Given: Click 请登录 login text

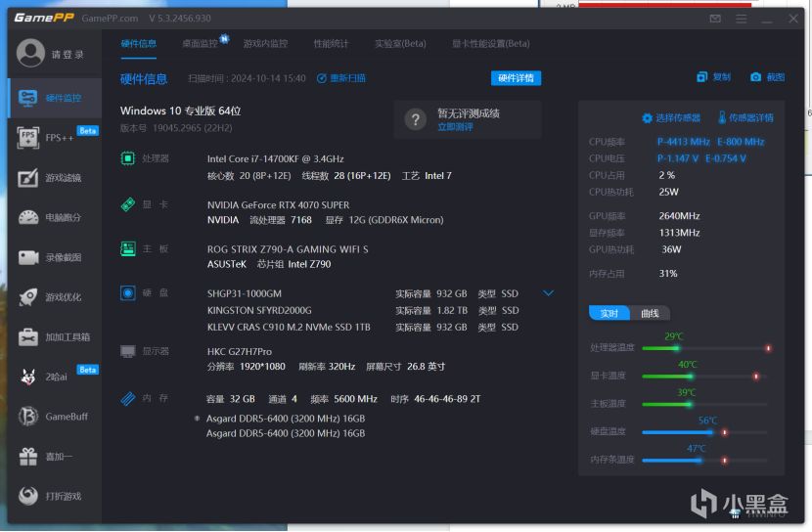Looking at the screenshot, I should pos(68,55).
